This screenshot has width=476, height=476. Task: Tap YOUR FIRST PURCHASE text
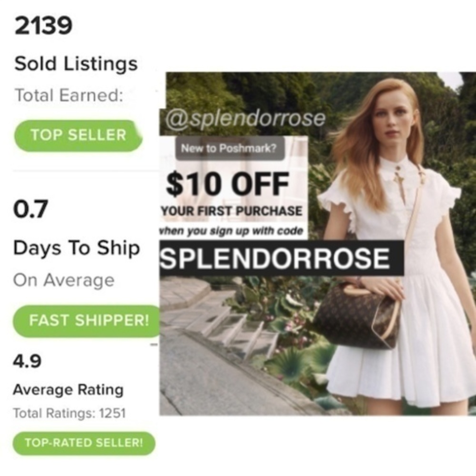coord(232,210)
